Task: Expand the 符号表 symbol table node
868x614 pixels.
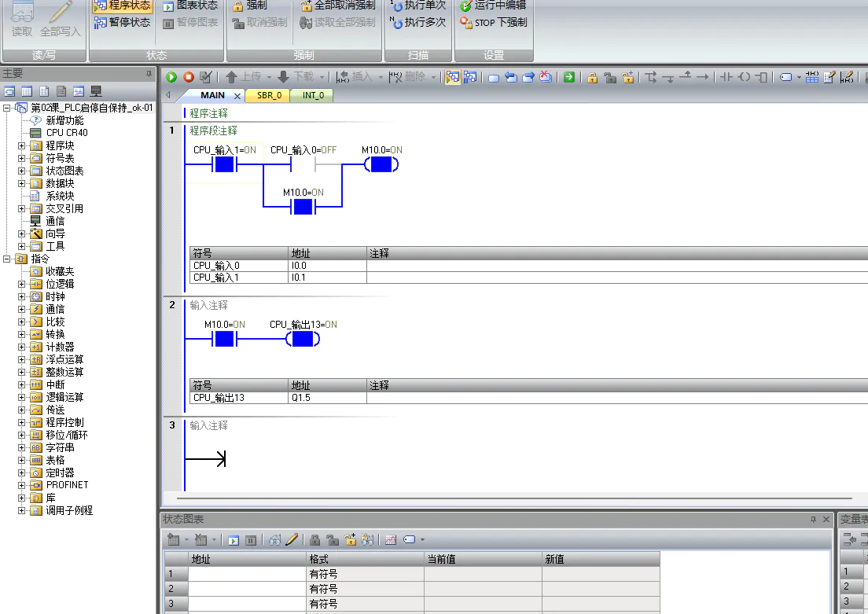Action: [x=21, y=158]
